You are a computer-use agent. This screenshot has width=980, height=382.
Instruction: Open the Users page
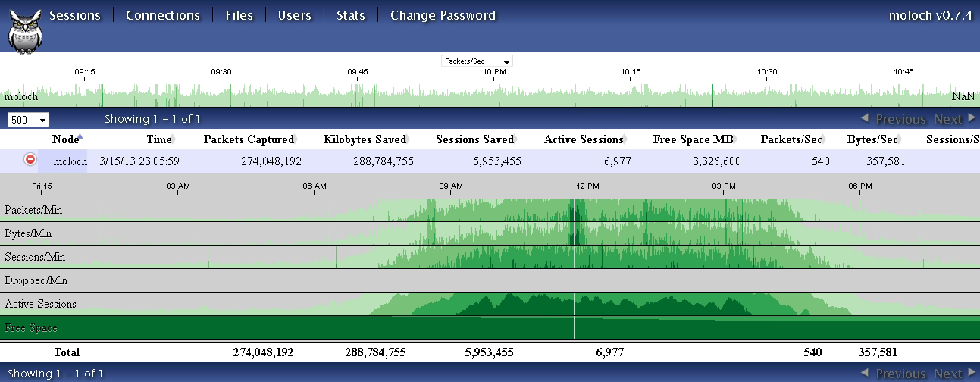pos(295,15)
